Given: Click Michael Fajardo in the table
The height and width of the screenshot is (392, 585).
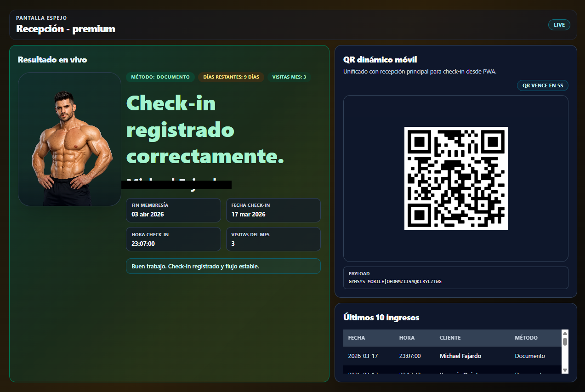Looking at the screenshot, I should [x=460, y=356].
